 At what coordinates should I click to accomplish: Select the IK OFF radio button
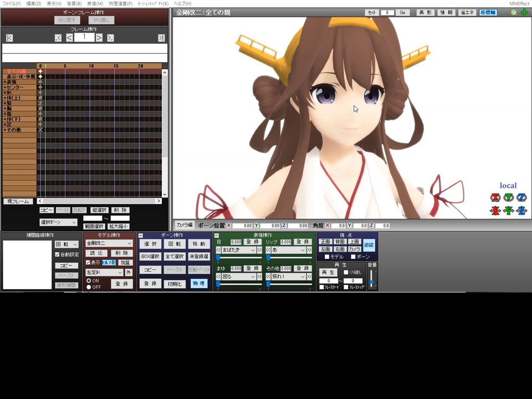89,287
